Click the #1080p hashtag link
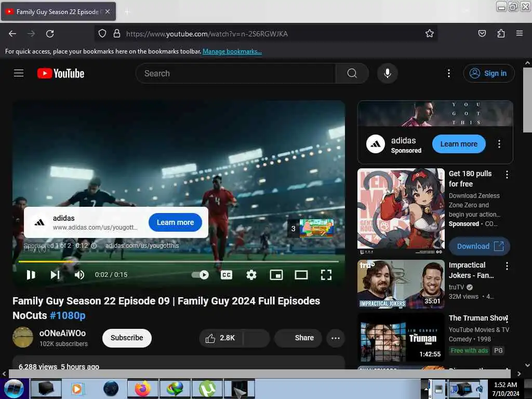The height and width of the screenshot is (399, 532). pyautogui.click(x=68, y=315)
